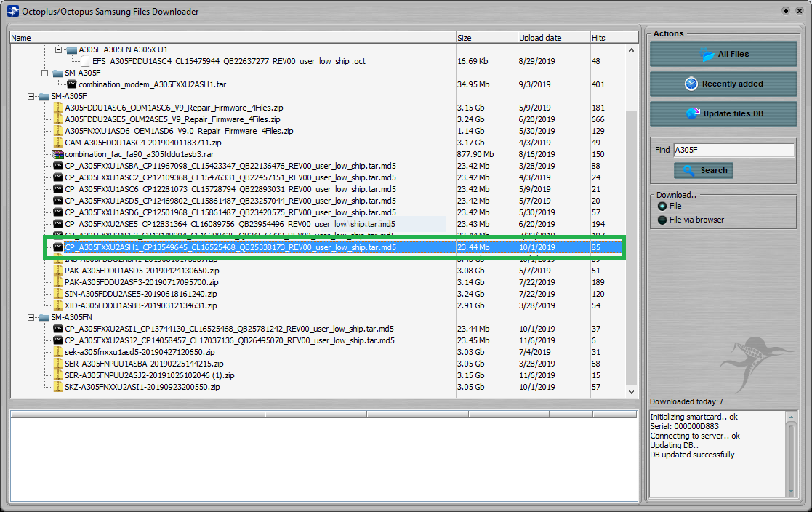Collapse the SM-A305F folder containing combination_modem
The image size is (812, 512).
[x=44, y=73]
